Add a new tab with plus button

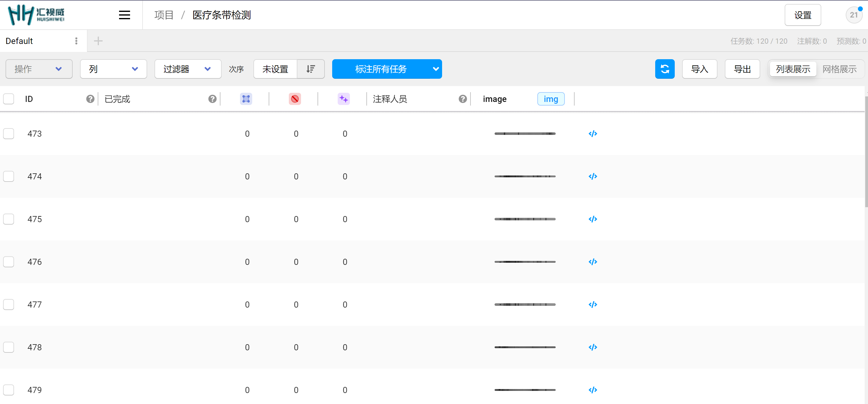pyautogui.click(x=98, y=41)
